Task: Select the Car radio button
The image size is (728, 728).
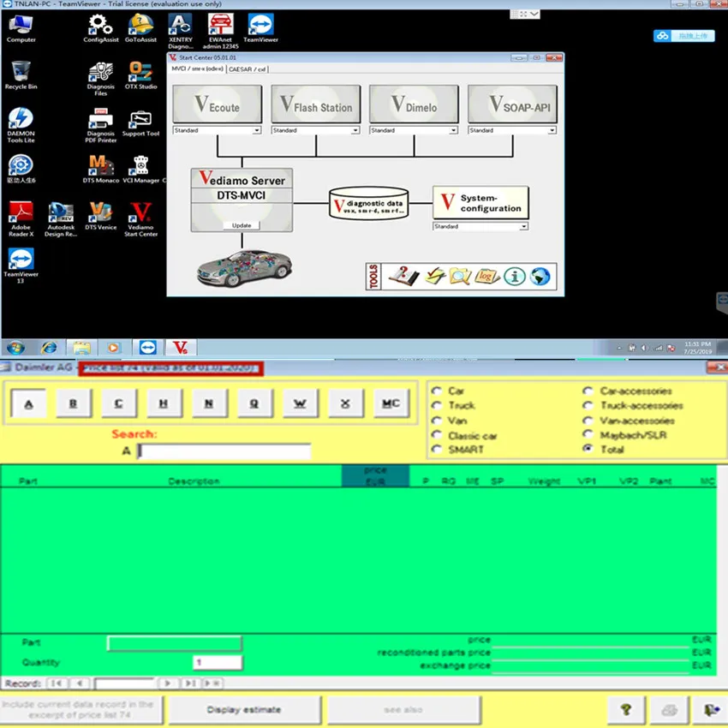Action: click(x=437, y=391)
